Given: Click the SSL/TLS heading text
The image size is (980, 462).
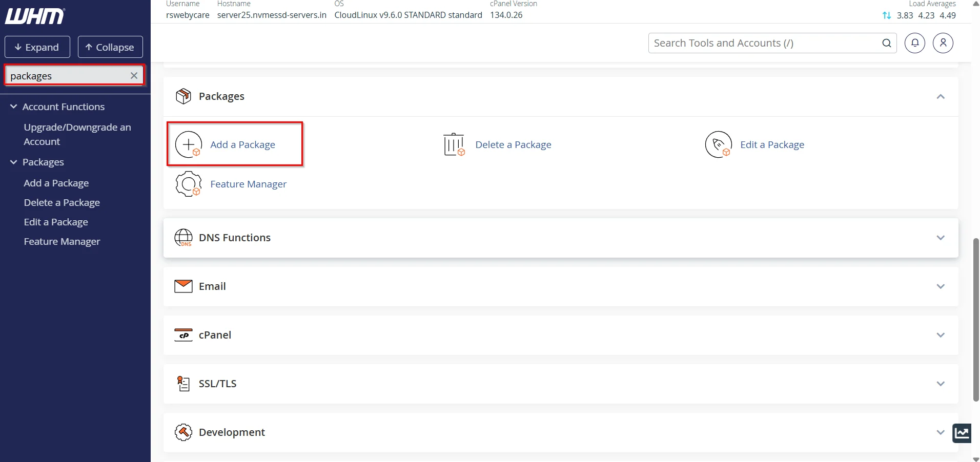Looking at the screenshot, I should (217, 384).
